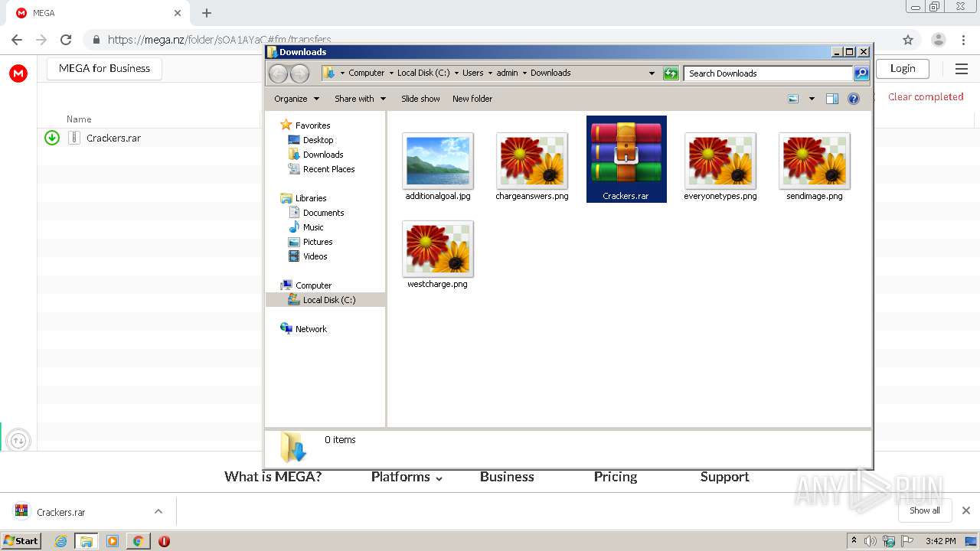
Task: Open a new Chrome tab
Action: coord(207,13)
